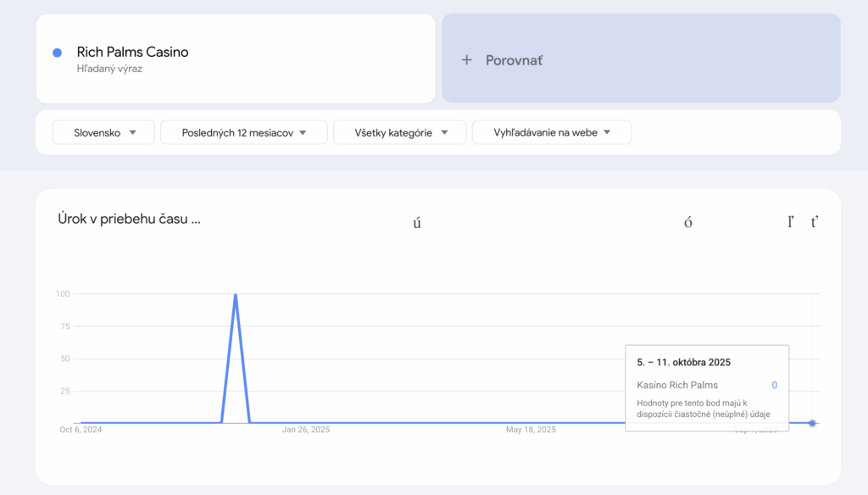
Task: Click the 'ú' glyph icon in chart header
Action: coord(417,223)
